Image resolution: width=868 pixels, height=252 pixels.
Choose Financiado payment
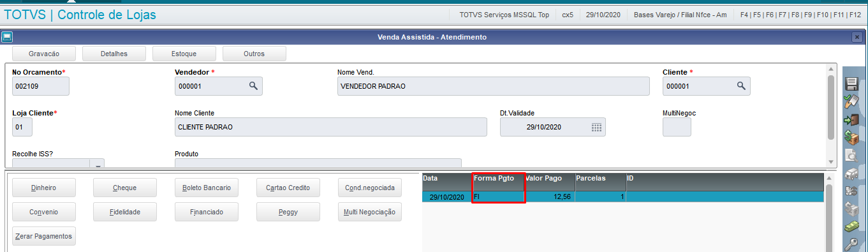coord(207,212)
